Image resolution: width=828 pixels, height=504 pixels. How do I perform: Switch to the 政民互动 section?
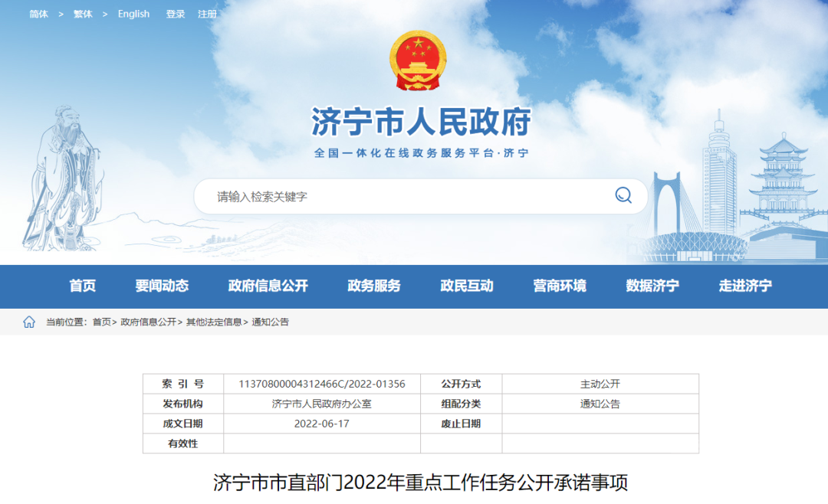tap(466, 286)
